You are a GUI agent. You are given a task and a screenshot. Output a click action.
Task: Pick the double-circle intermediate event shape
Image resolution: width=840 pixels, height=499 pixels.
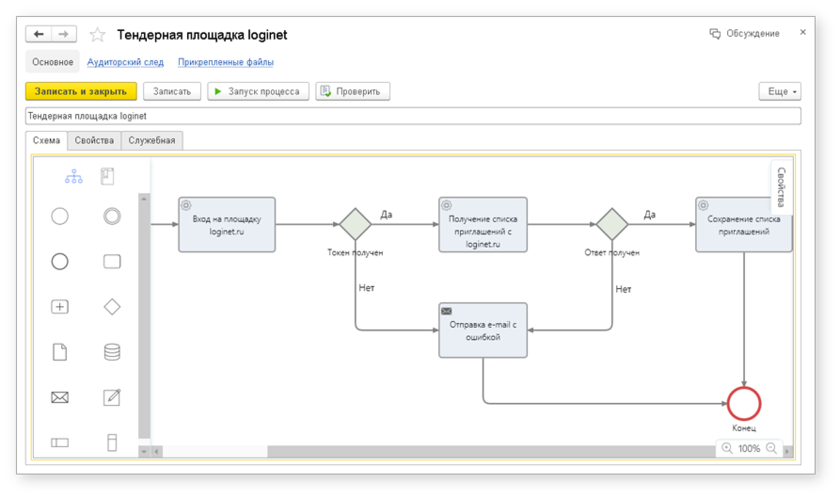(x=112, y=216)
